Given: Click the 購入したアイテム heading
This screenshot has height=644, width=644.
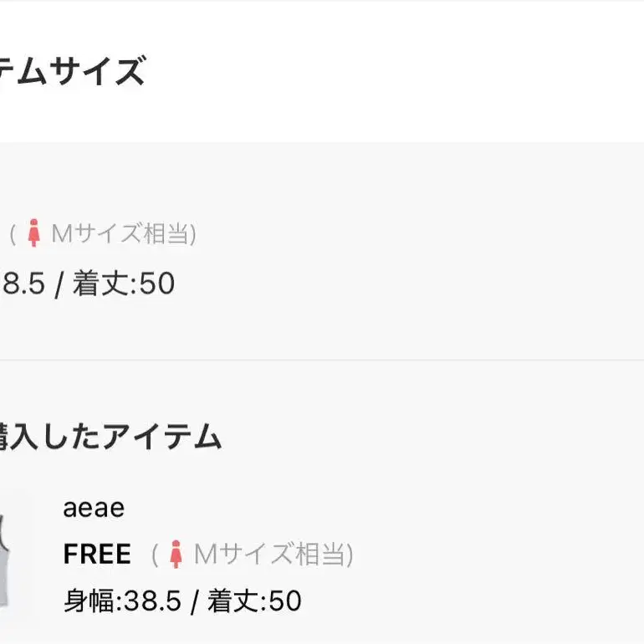Looking at the screenshot, I should point(110,437).
